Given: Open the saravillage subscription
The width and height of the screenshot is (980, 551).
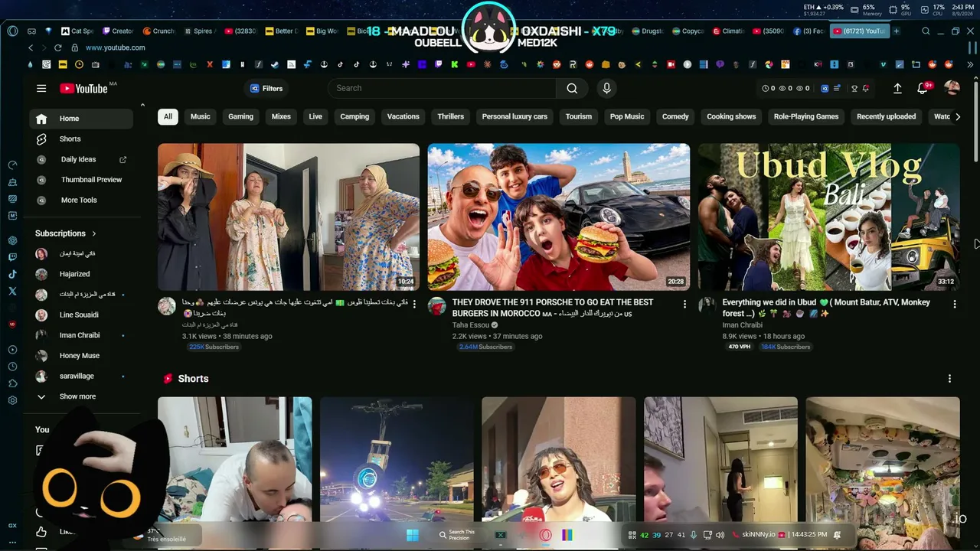Looking at the screenshot, I should click(x=81, y=377).
